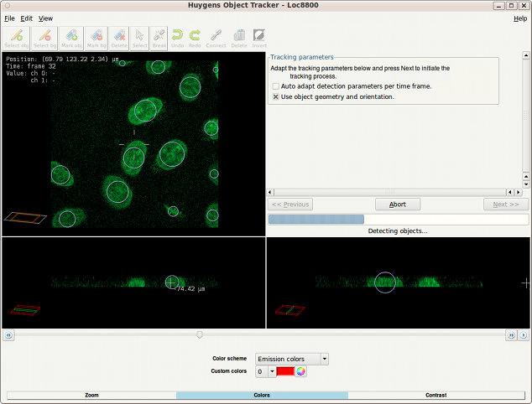
Task: Enable auto adapt detection parameters checkbox
Action: point(276,86)
